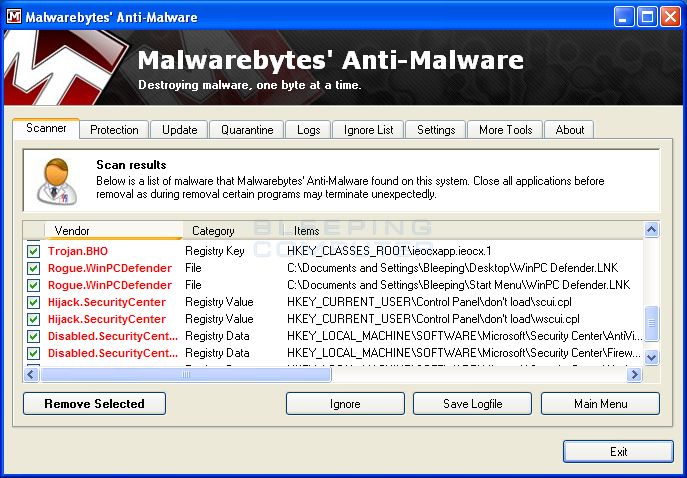Open the Protection tab
This screenshot has height=478, width=687.
tap(114, 130)
